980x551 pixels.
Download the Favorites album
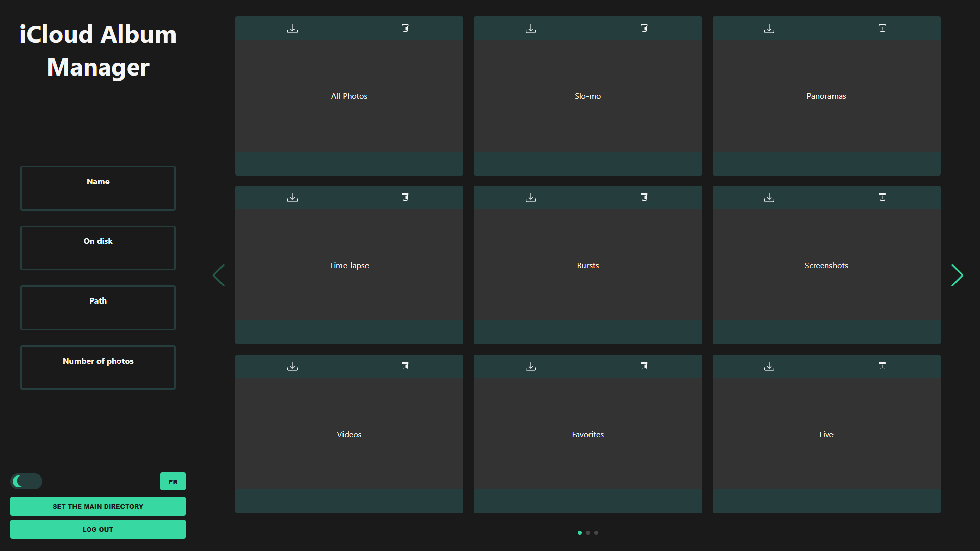pyautogui.click(x=531, y=366)
